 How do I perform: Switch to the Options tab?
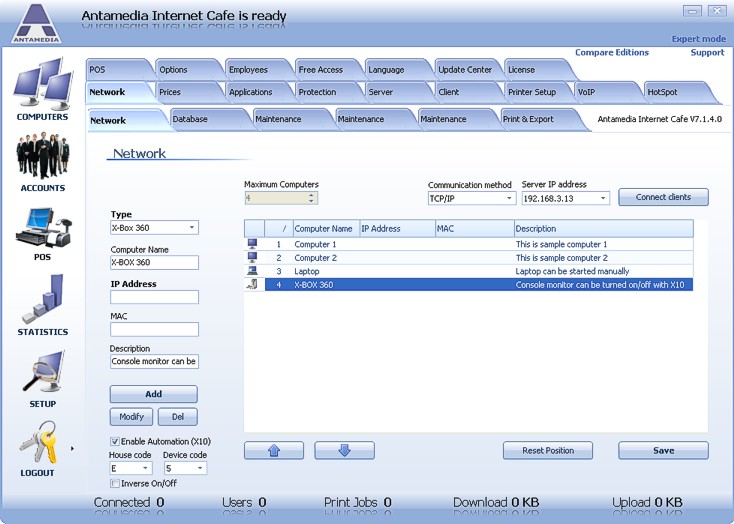tap(187, 70)
